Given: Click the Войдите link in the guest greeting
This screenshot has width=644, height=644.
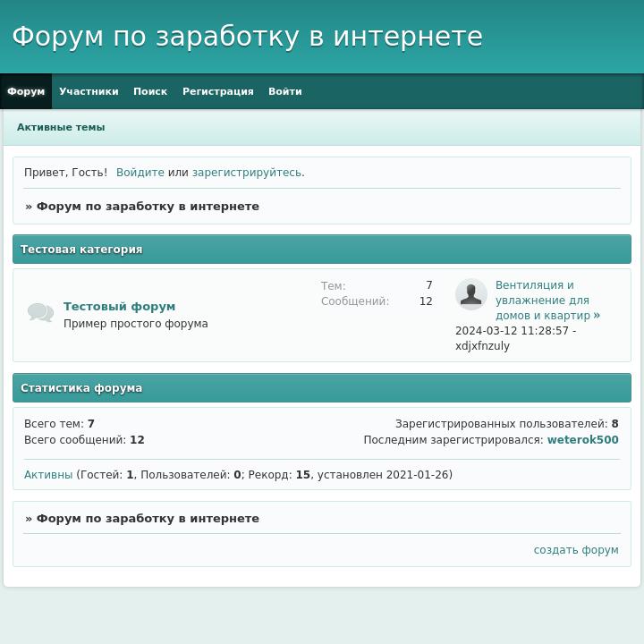Looking at the screenshot, I should (x=140, y=173).
